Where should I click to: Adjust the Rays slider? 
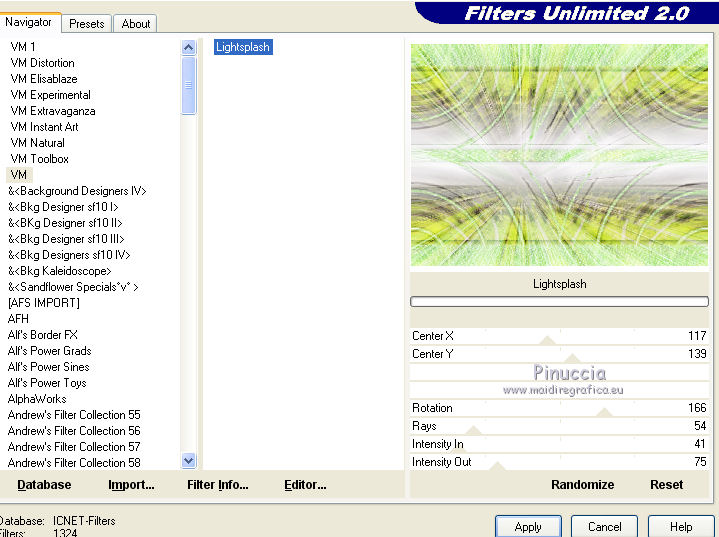[559, 426]
